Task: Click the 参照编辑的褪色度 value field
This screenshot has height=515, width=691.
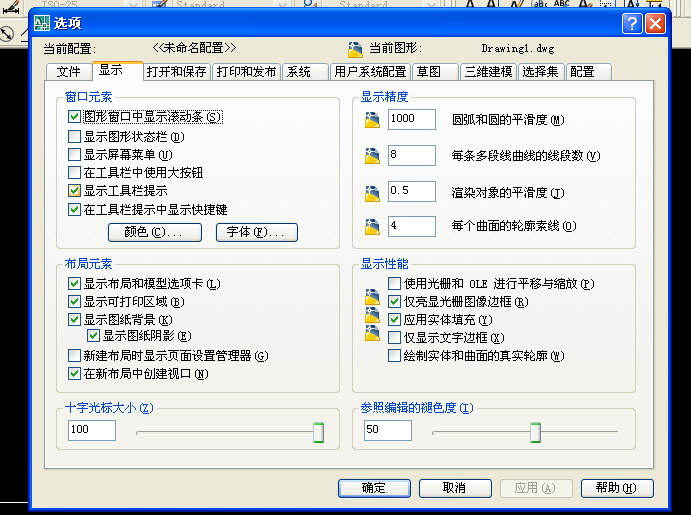Action: point(388,430)
